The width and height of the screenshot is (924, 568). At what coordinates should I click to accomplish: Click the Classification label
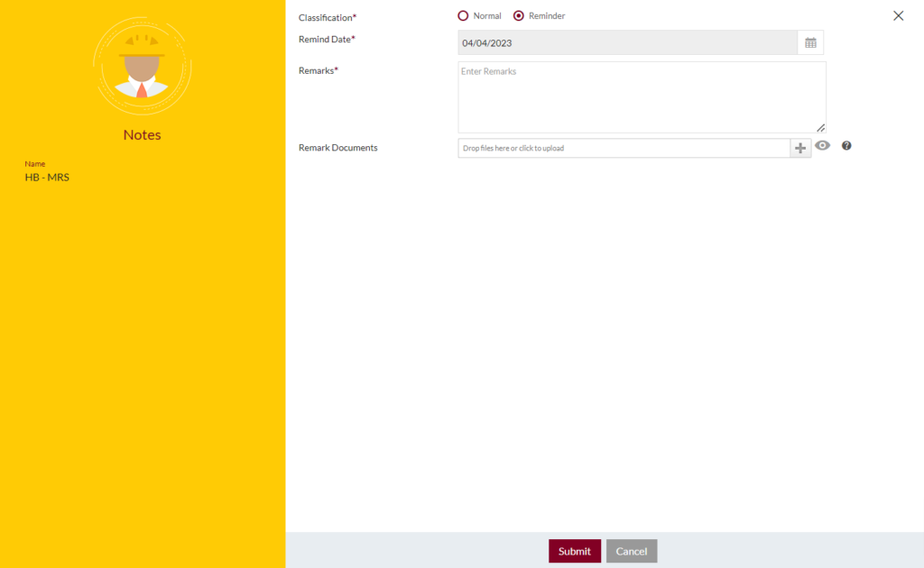tap(328, 18)
